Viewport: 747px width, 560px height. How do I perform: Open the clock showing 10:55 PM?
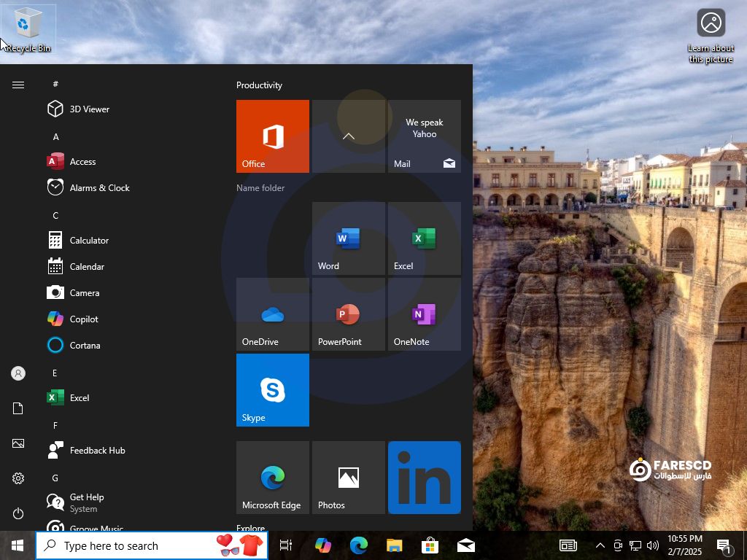coord(685,545)
